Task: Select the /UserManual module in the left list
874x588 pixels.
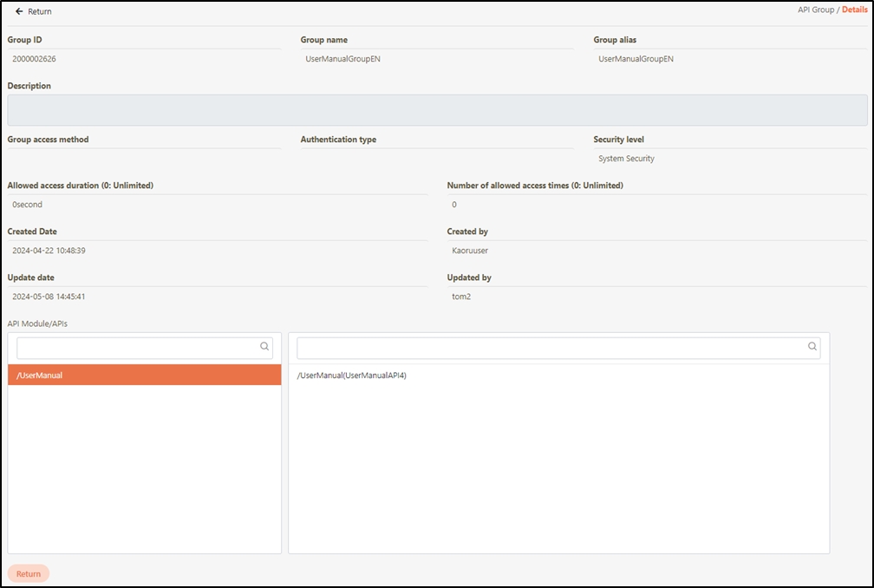Action: 144,376
